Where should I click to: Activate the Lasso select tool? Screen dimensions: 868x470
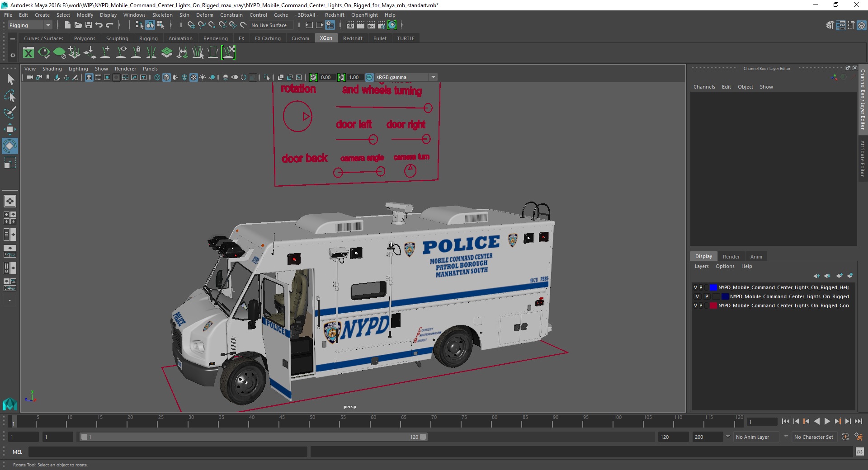[x=10, y=96]
